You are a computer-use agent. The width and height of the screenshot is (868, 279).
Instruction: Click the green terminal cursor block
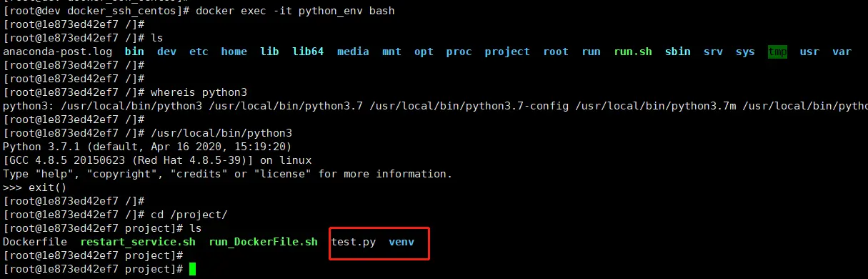[191, 269]
